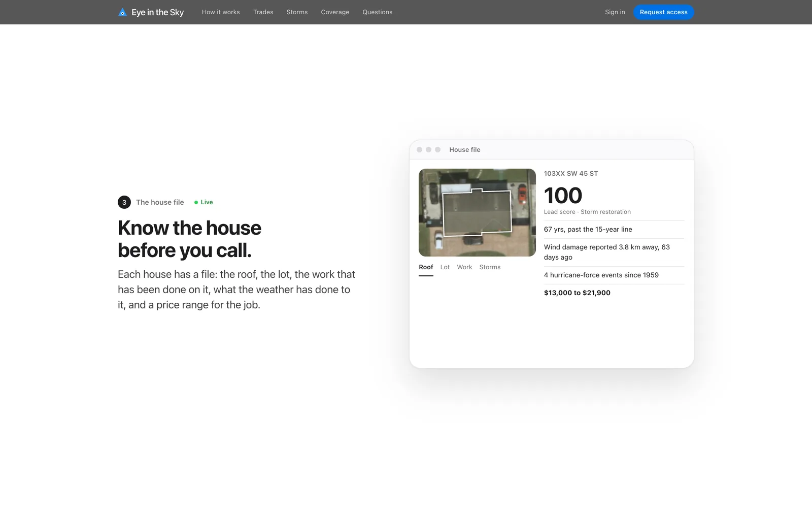Open the Coverage nav link
Image resolution: width=812 pixels, height=508 pixels.
click(x=335, y=12)
